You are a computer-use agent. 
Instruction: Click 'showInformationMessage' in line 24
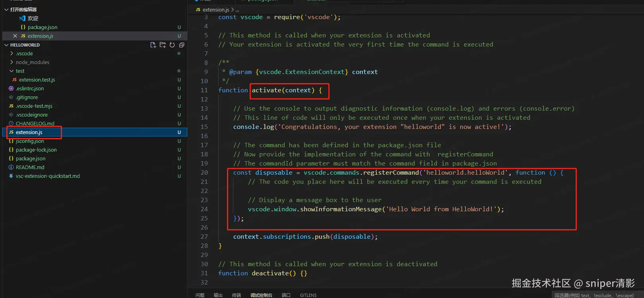341,209
